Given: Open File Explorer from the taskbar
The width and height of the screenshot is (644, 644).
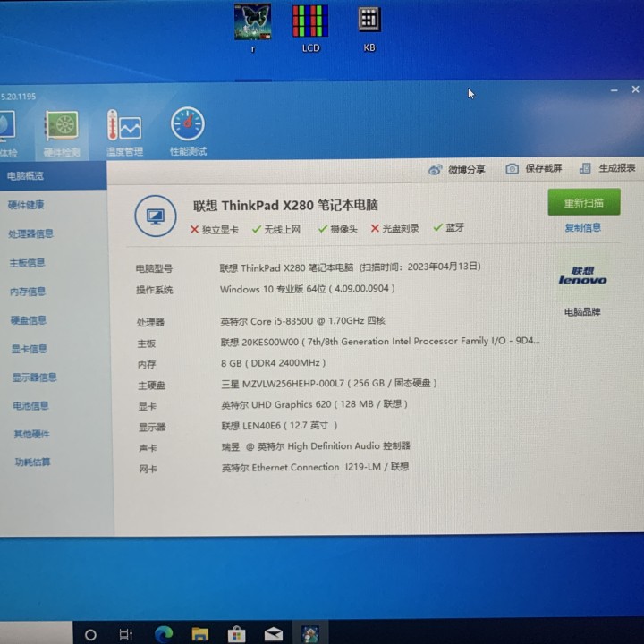Looking at the screenshot, I should tap(200, 634).
